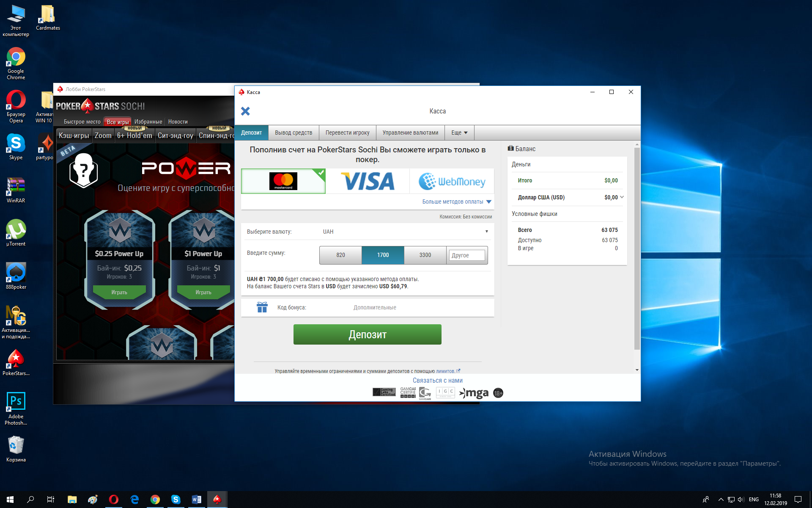Select Mastercard payment method
The height and width of the screenshot is (508, 812).
click(x=283, y=181)
